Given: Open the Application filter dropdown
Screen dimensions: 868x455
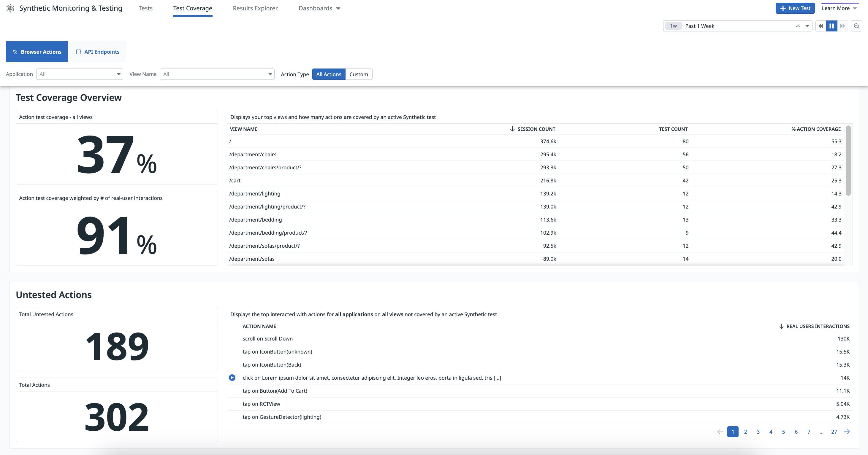Looking at the screenshot, I should [x=80, y=74].
